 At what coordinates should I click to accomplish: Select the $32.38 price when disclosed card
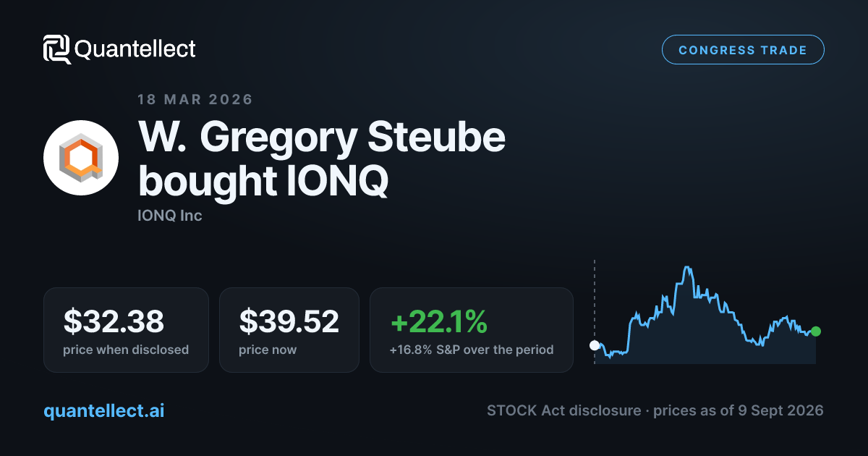click(x=126, y=330)
